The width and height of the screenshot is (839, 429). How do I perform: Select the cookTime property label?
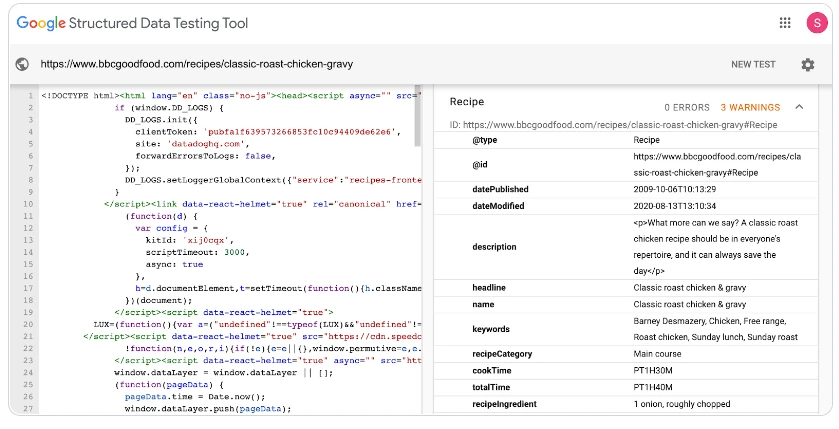491,371
